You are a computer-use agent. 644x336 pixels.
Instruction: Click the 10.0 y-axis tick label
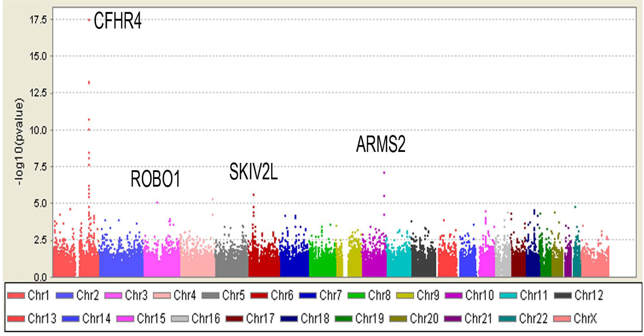tap(38, 130)
